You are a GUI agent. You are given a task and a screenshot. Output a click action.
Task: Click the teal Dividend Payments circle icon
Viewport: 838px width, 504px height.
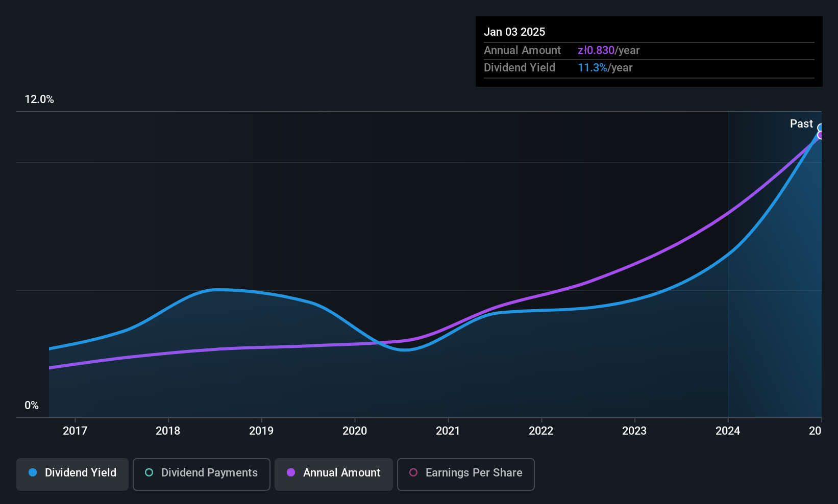pos(149,472)
